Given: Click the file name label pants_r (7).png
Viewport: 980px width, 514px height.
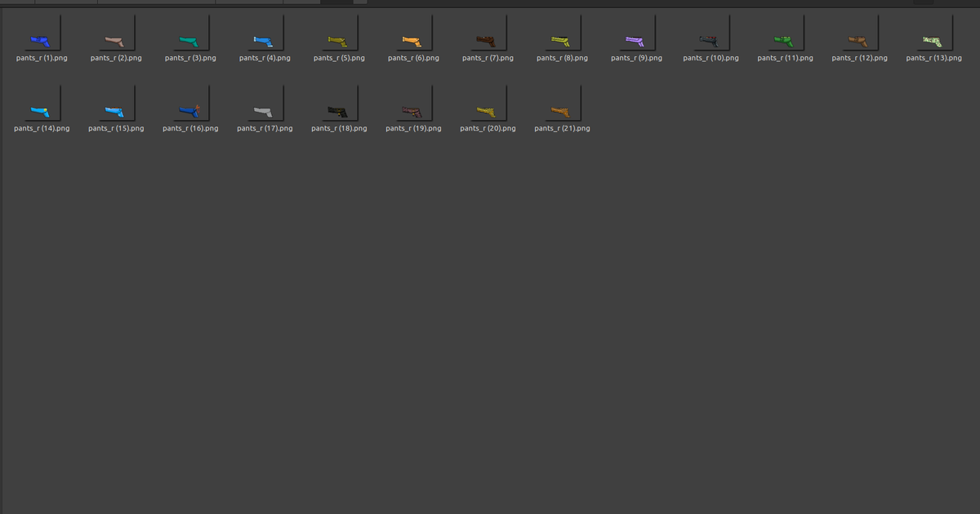Looking at the screenshot, I should click(488, 58).
